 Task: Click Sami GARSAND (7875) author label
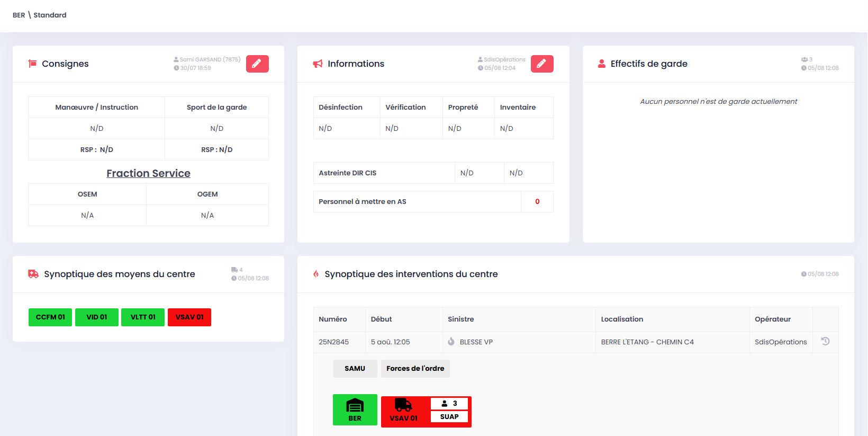pos(210,59)
